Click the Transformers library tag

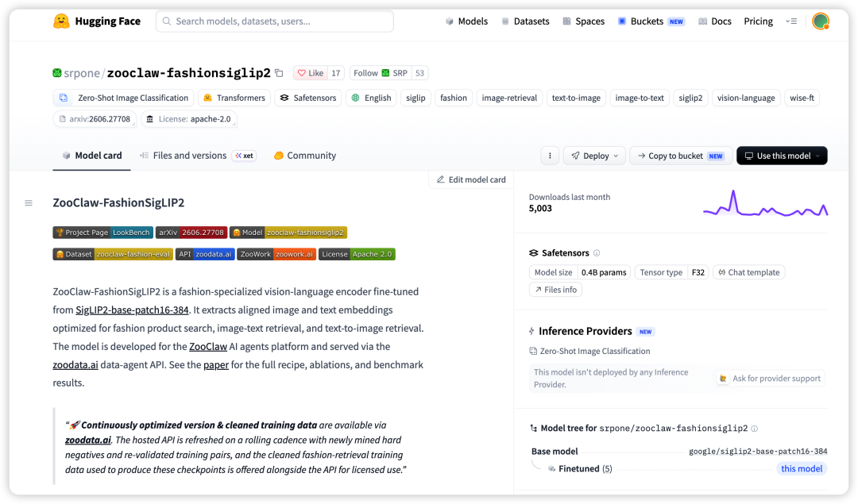pyautogui.click(x=234, y=98)
